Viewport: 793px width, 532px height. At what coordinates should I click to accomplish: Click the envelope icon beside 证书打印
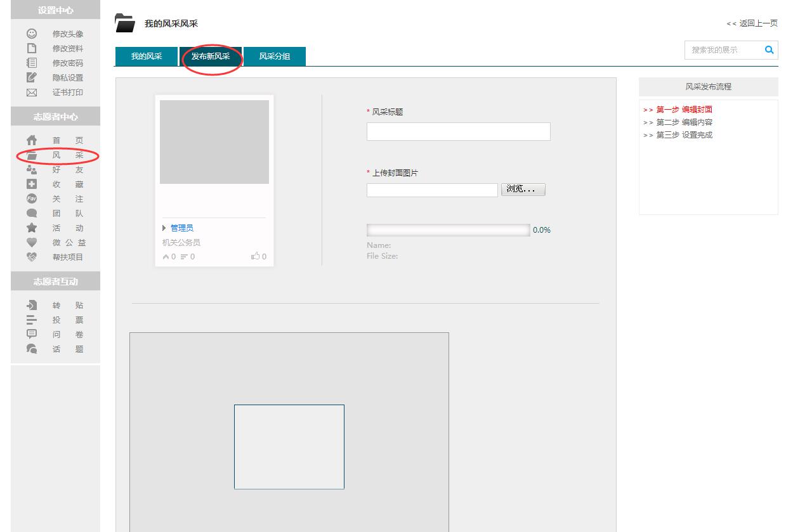[x=31, y=93]
